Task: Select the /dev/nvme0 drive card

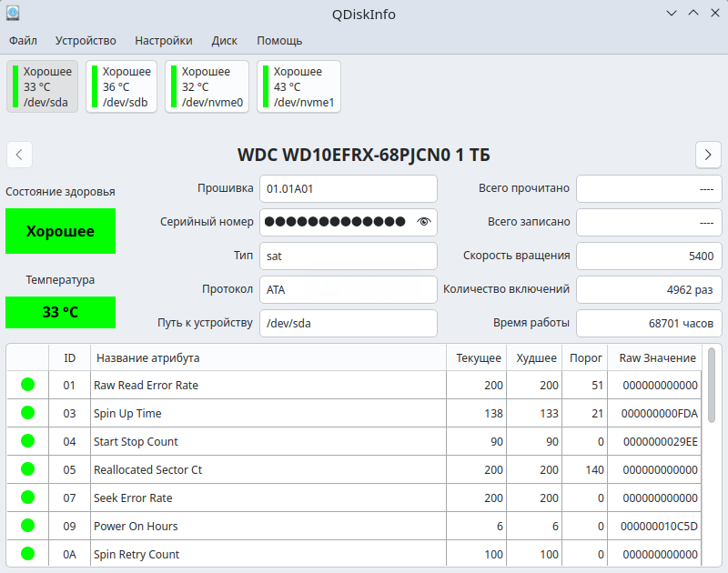Action: click(207, 86)
